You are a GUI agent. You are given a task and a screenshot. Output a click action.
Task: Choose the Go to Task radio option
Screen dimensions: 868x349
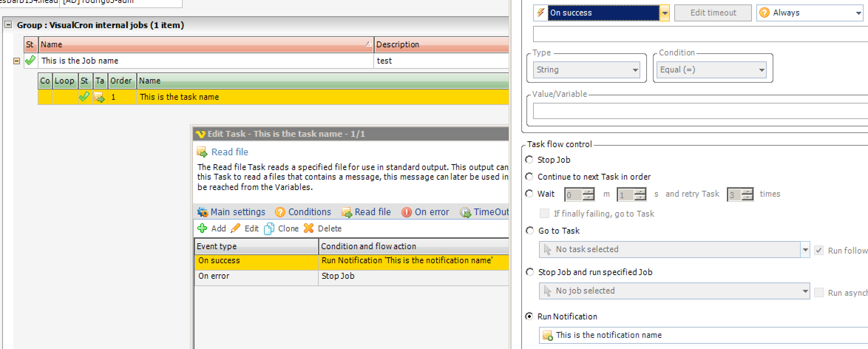[x=529, y=231]
